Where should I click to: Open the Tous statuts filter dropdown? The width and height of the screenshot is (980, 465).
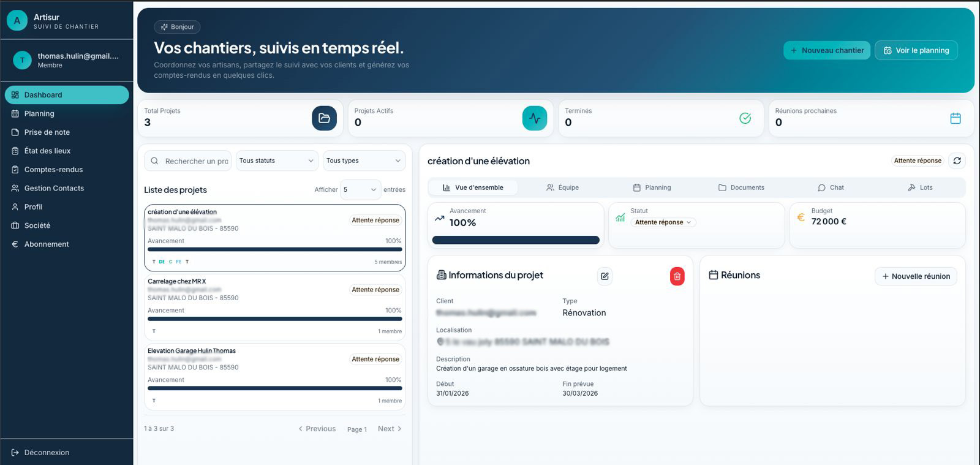pyautogui.click(x=277, y=161)
